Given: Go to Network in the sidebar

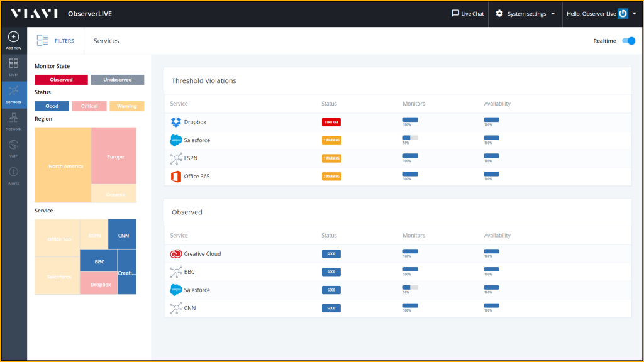Looking at the screenshot, I should click(14, 121).
